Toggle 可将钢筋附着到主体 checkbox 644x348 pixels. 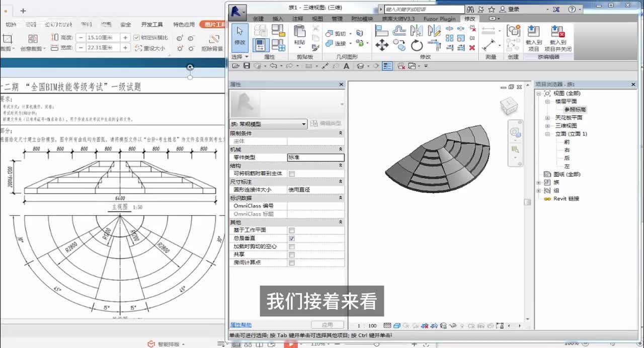(292, 173)
